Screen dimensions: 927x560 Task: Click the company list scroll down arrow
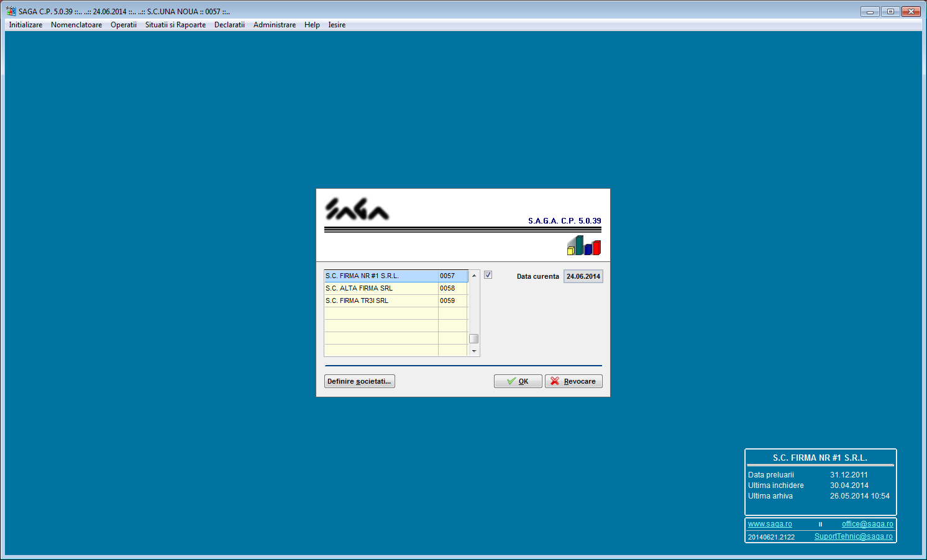tap(474, 351)
